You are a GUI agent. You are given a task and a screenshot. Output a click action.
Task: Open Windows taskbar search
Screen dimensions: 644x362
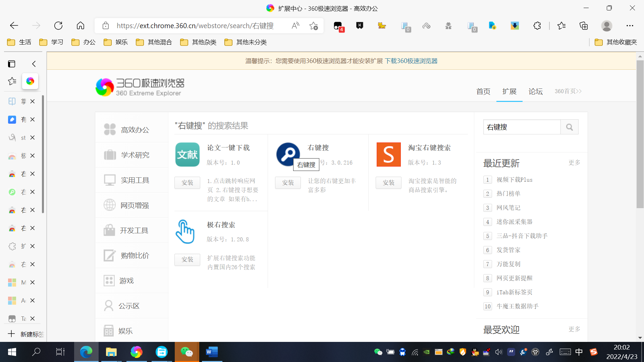[x=36, y=352]
